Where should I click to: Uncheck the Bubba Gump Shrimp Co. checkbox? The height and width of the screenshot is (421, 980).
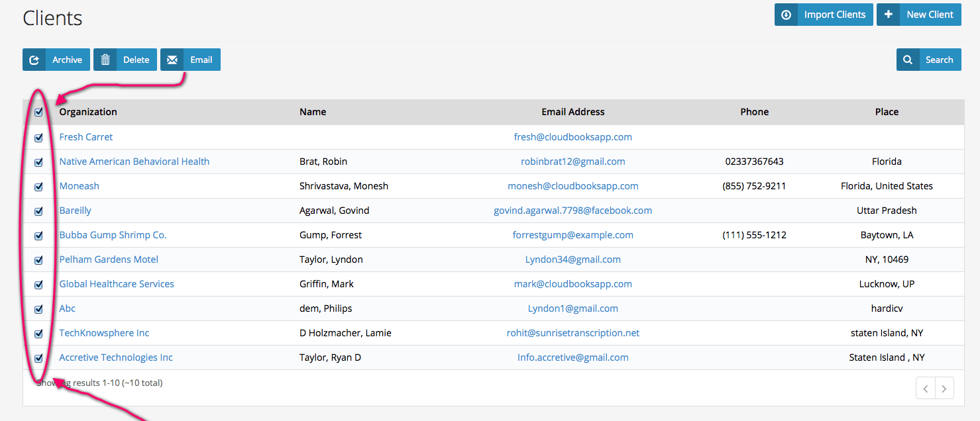(38, 236)
